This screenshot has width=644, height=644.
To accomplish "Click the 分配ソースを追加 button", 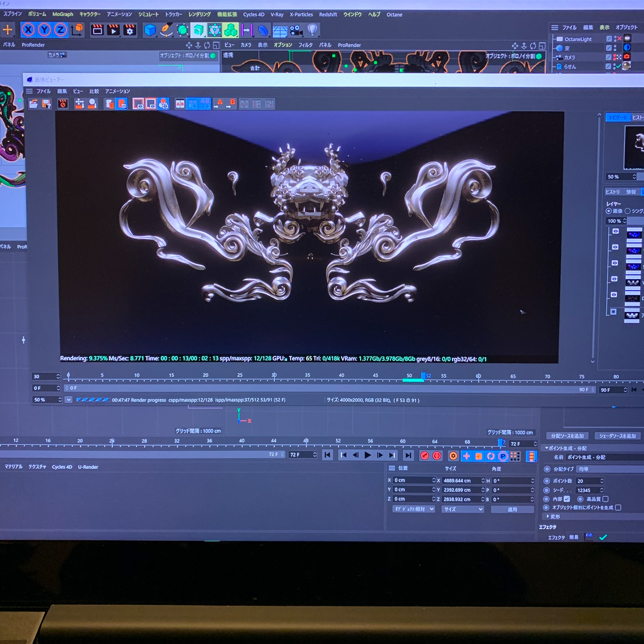I will click(567, 436).
